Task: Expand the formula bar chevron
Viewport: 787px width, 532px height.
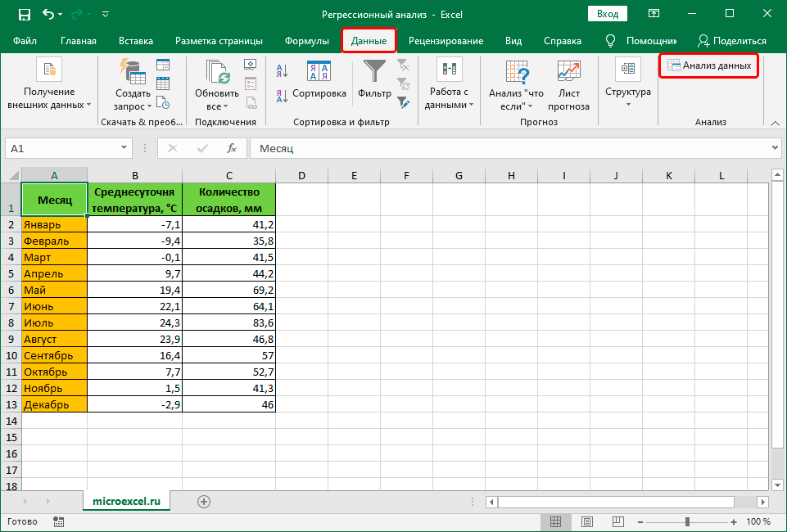Action: pos(776,148)
